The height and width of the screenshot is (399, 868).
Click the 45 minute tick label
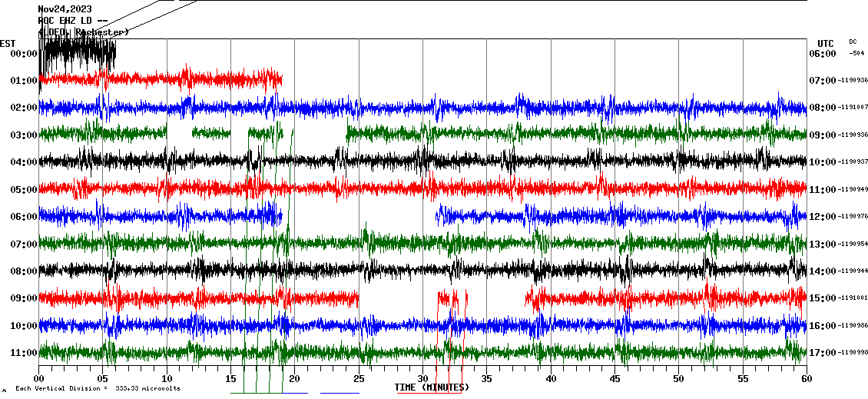(615, 379)
